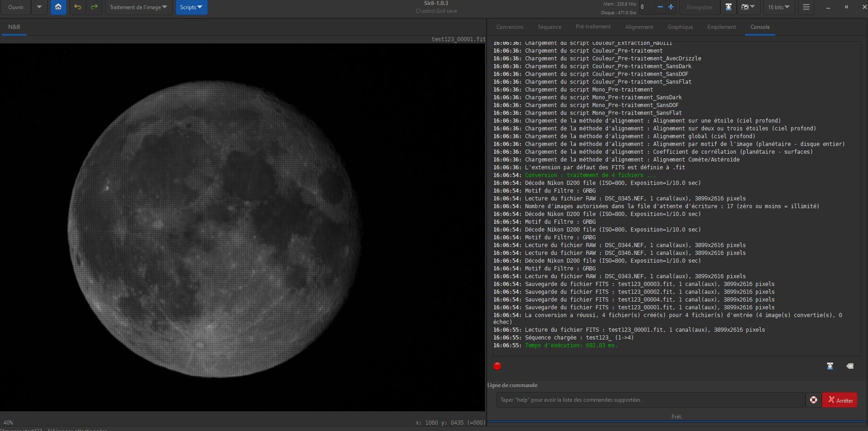
Task: Open the hamburger main menu
Action: (806, 7)
